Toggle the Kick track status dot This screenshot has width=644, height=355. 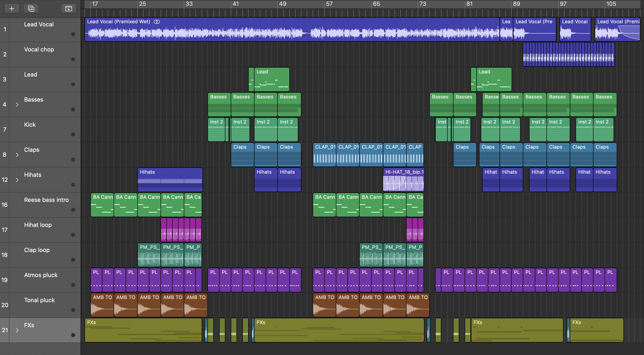coord(73,135)
